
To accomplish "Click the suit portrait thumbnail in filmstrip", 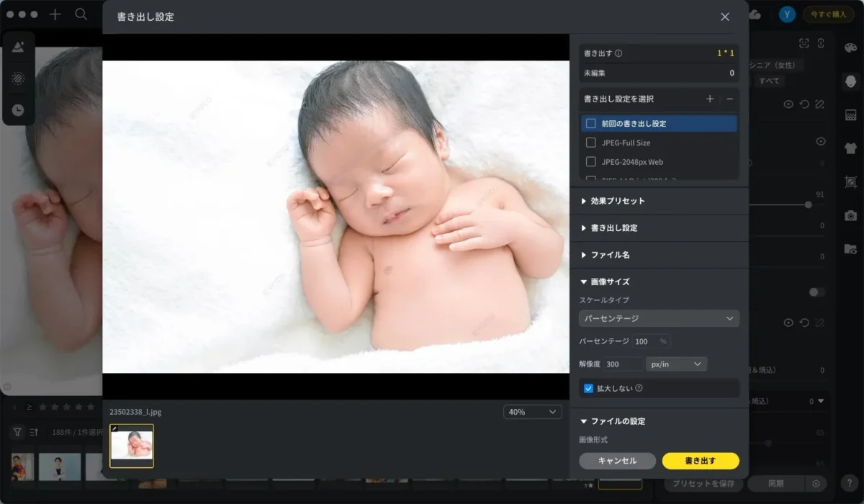I will pyautogui.click(x=60, y=467).
